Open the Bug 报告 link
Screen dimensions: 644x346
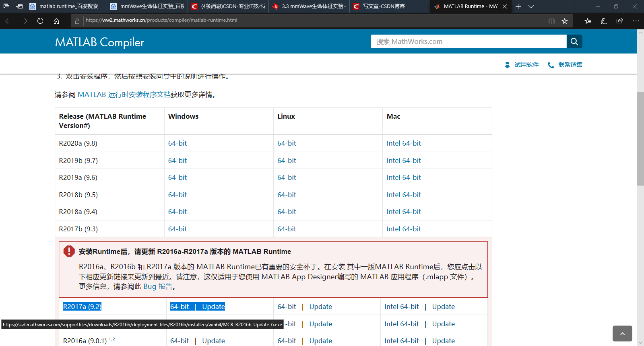click(x=158, y=286)
